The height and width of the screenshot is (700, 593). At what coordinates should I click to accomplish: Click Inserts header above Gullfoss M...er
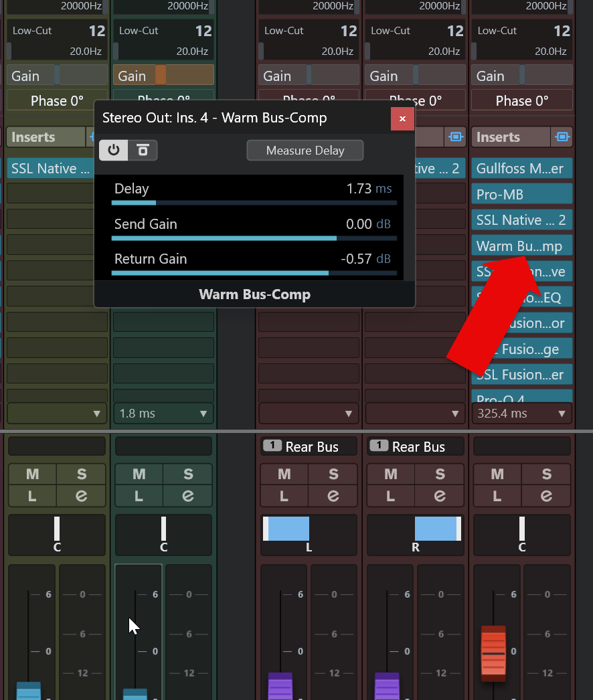tap(511, 137)
